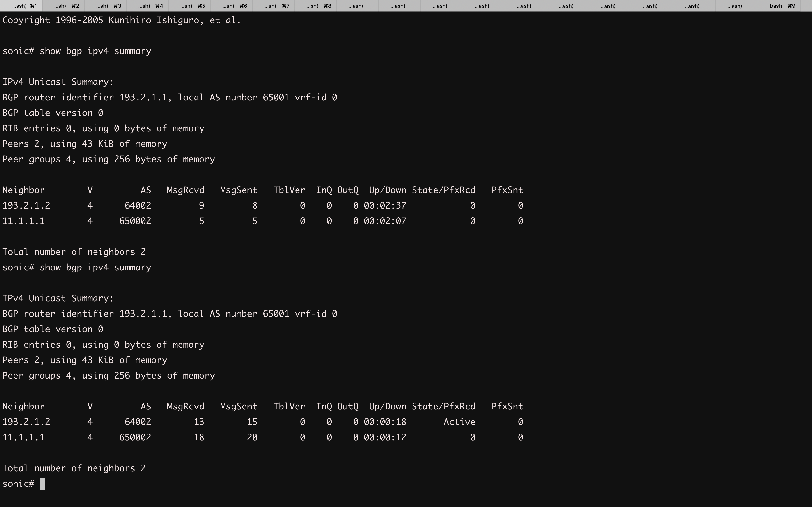Viewport: 812px width, 507px height.
Task: Click the State/PfxRcd header in lower table
Action: [443, 406]
